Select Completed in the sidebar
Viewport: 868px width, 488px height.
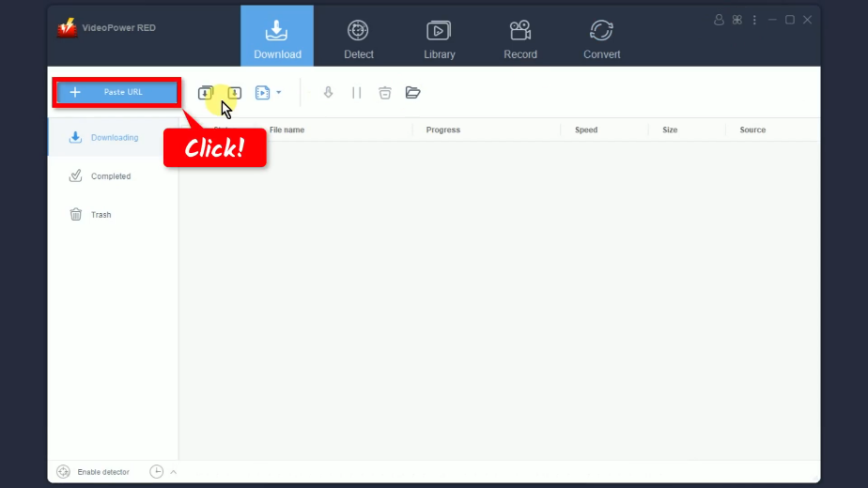[x=113, y=175]
